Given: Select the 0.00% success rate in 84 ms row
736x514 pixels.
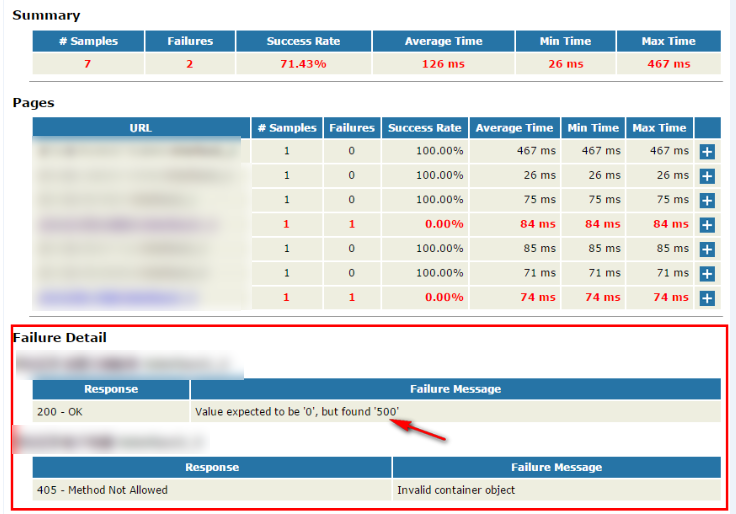Looking at the screenshot, I should [444, 224].
